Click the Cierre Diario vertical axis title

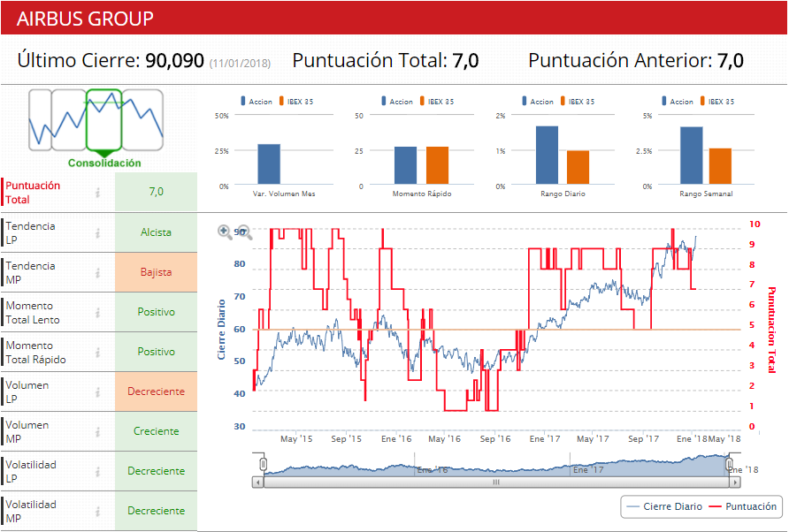(221, 330)
